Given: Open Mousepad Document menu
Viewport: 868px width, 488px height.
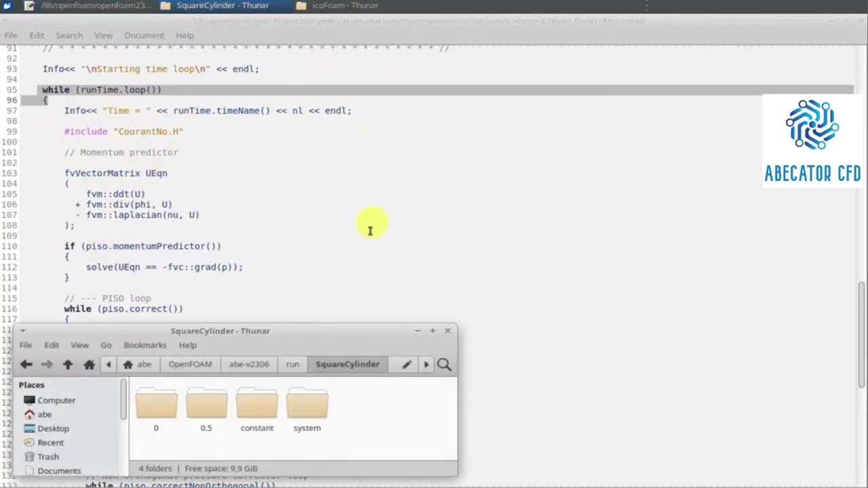Looking at the screenshot, I should (144, 35).
